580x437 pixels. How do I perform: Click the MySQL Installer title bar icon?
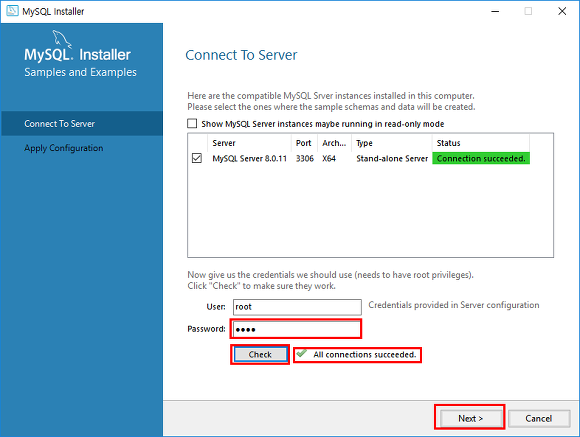pyautogui.click(x=12, y=11)
